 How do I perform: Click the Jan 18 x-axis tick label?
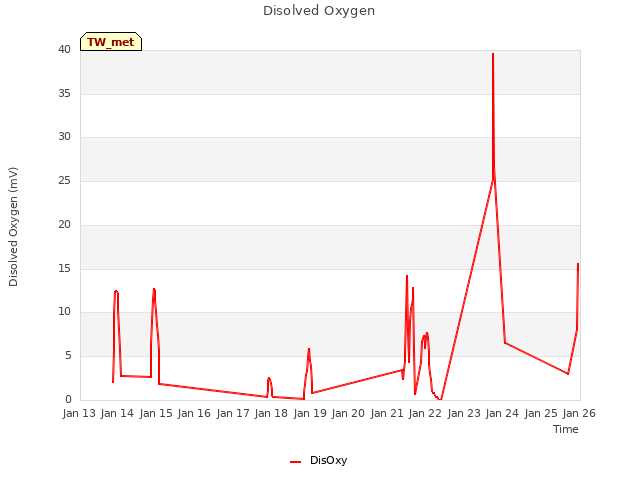pyautogui.click(x=271, y=413)
